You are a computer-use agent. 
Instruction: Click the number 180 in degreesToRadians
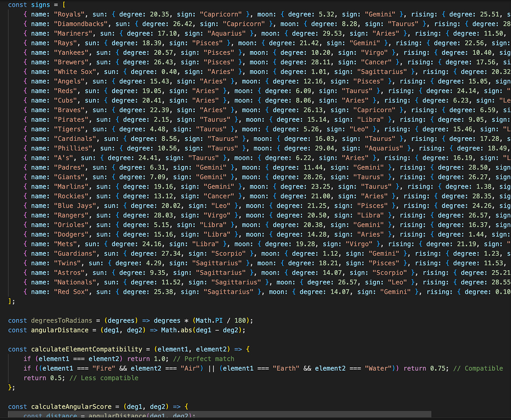coord(240,320)
